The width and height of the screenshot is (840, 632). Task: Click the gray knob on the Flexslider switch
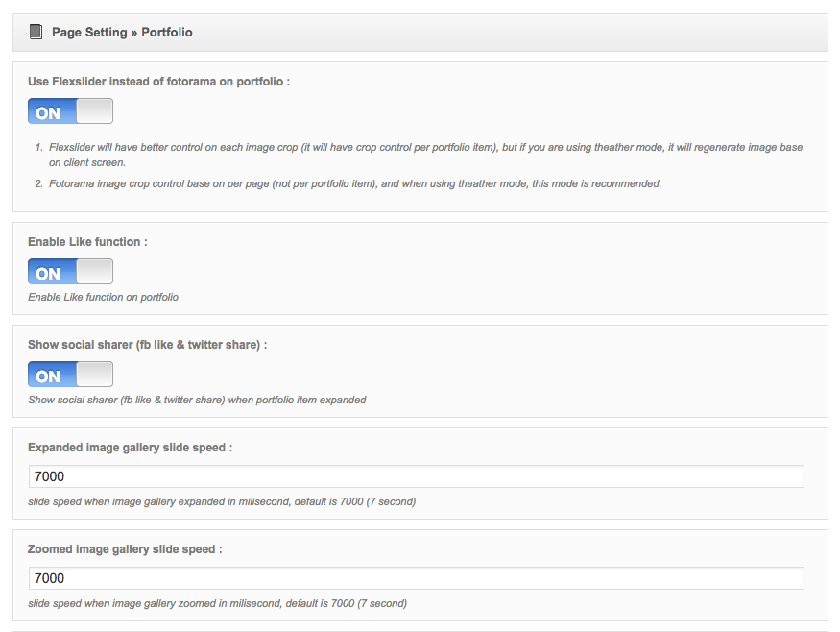click(94, 111)
